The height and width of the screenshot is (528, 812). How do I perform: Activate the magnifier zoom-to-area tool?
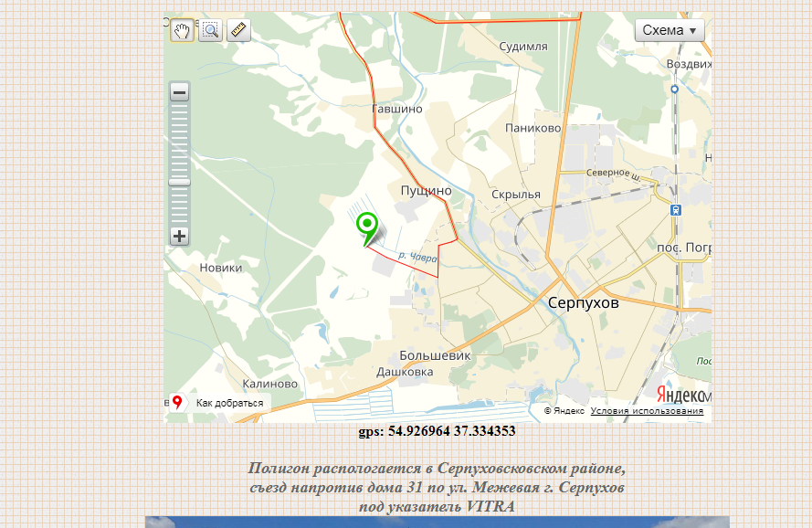pos(210,30)
